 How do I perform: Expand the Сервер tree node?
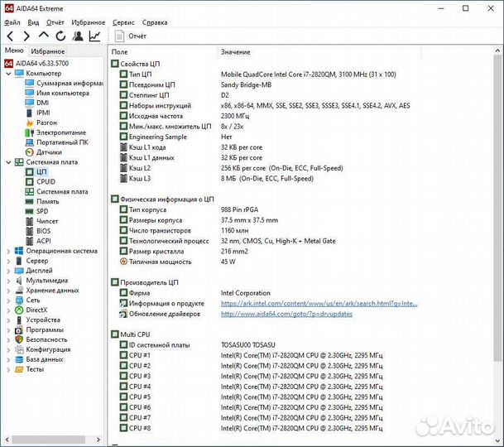[x=8, y=262]
